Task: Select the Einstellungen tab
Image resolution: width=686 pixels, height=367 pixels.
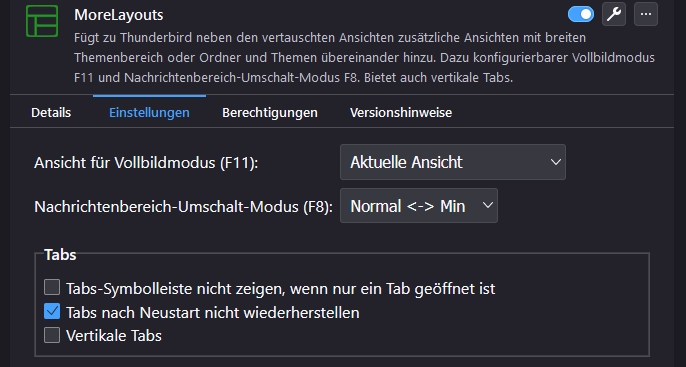Action: [149, 112]
